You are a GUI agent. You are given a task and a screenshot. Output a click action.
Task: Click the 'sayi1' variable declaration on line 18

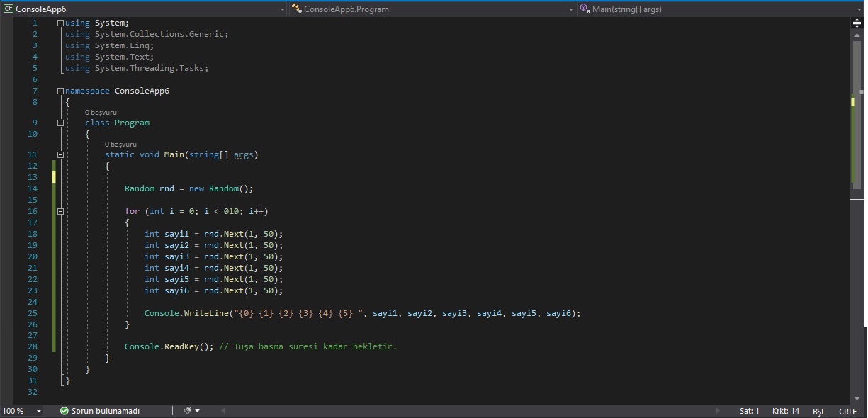pyautogui.click(x=176, y=234)
